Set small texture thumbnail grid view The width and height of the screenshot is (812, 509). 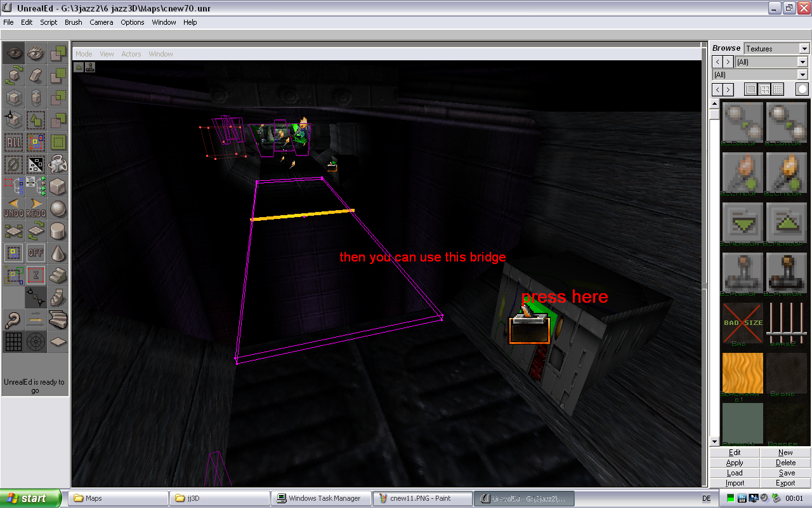(x=778, y=89)
